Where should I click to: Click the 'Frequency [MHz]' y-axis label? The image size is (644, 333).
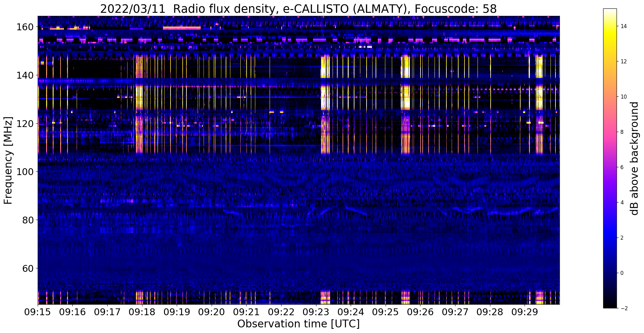click(x=8, y=160)
